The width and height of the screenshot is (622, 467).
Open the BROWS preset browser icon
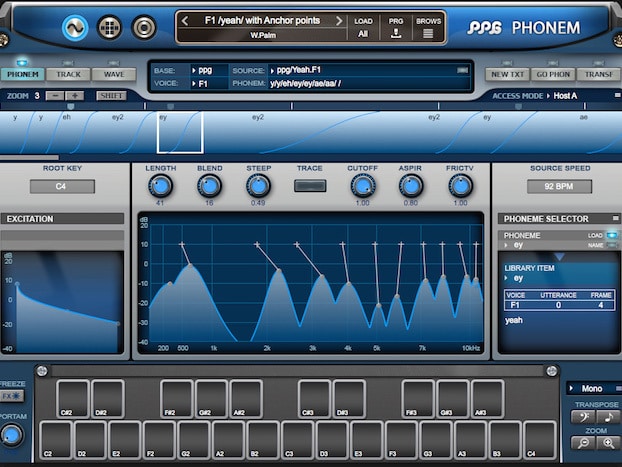pyautogui.click(x=428, y=27)
